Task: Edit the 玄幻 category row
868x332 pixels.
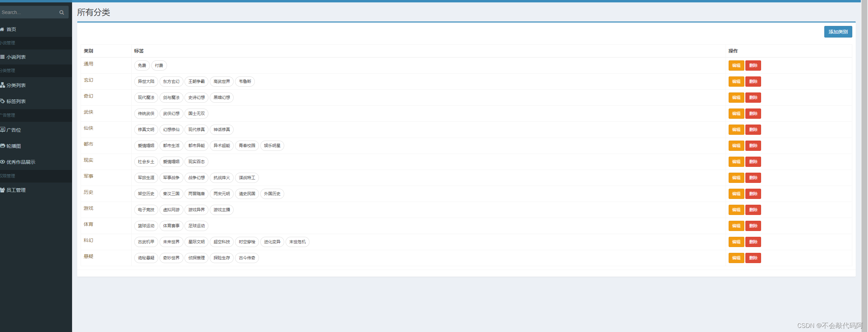Action: 736,82
